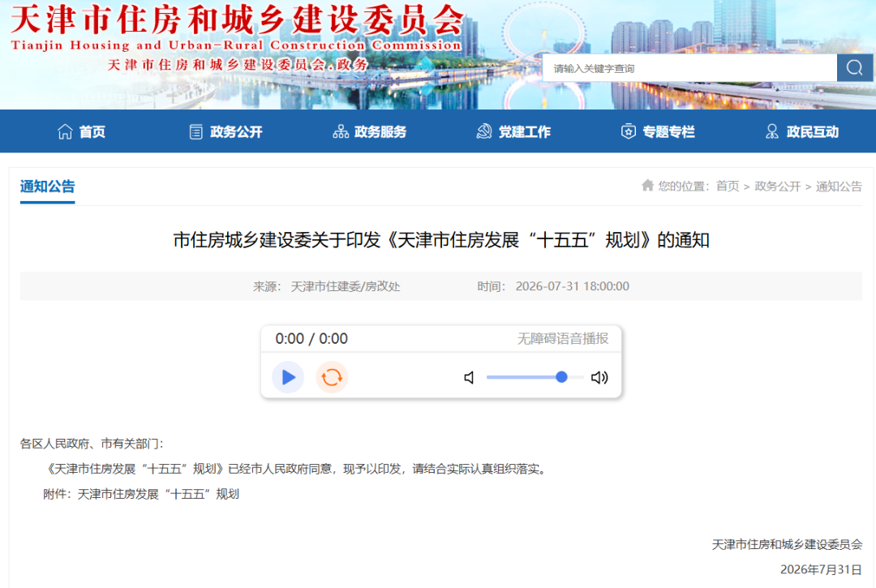Click the keyword search input field
The image size is (876, 588).
[689, 68]
